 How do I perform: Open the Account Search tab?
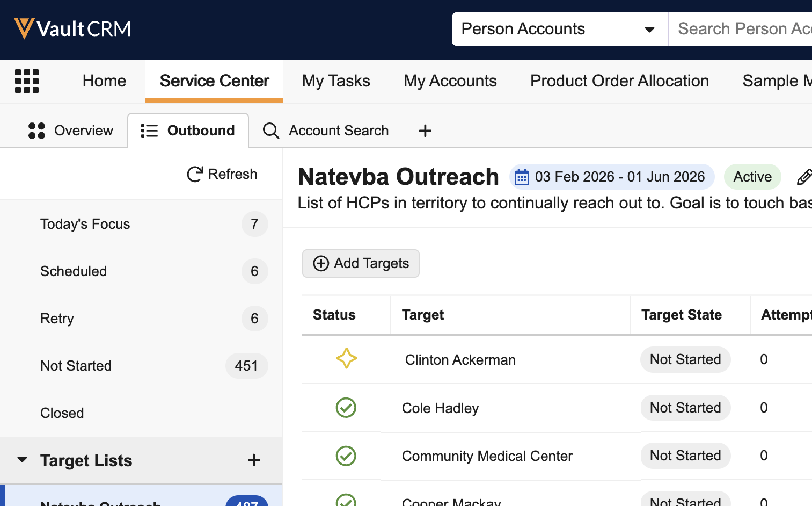pyautogui.click(x=326, y=131)
